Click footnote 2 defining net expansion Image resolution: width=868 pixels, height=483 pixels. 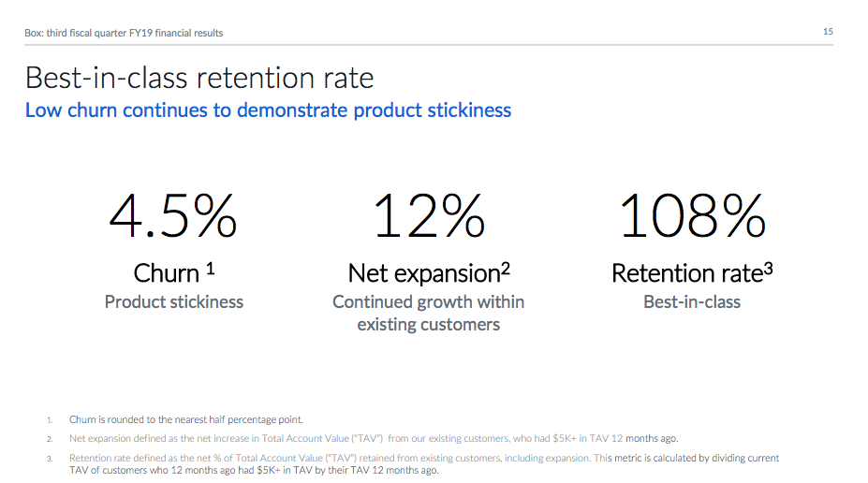click(374, 438)
